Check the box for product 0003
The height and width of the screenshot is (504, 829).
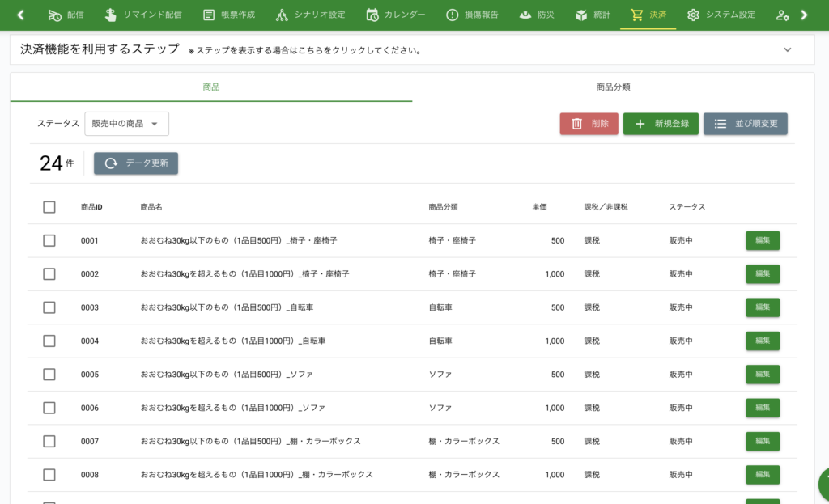[x=49, y=307]
